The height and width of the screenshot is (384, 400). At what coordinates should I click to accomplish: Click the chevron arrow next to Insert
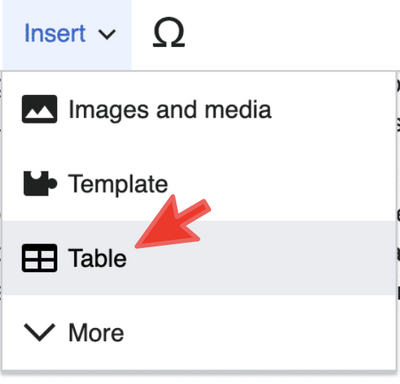[107, 34]
